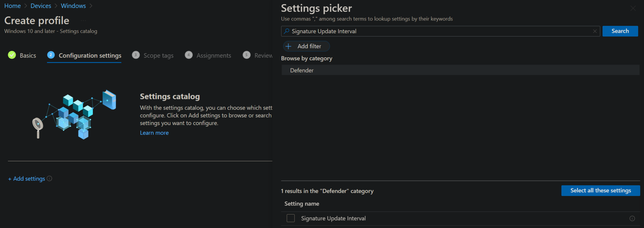Open the ellipsis menu next to Create profile

point(83,20)
